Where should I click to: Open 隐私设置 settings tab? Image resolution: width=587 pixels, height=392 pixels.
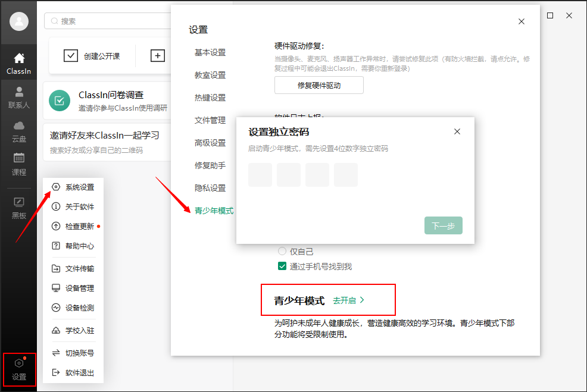pos(210,188)
